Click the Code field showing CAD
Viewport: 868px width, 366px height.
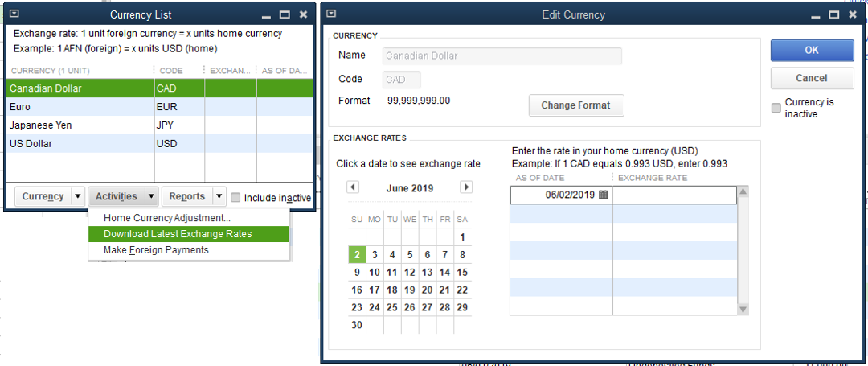click(x=401, y=80)
